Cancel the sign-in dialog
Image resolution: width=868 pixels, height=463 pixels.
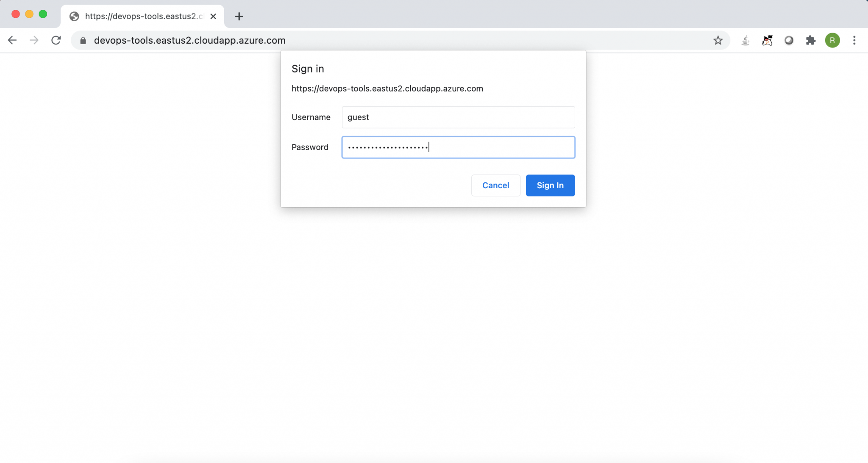pos(495,185)
